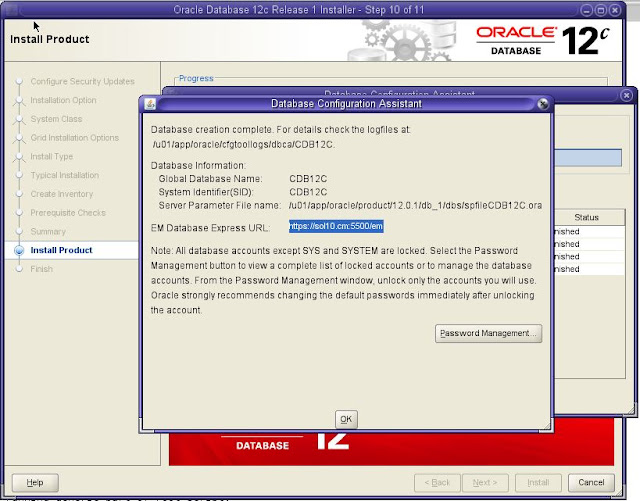This screenshot has width=640, height=501.
Task: Select Summary step in sidebar
Action: pyautogui.click(x=48, y=232)
